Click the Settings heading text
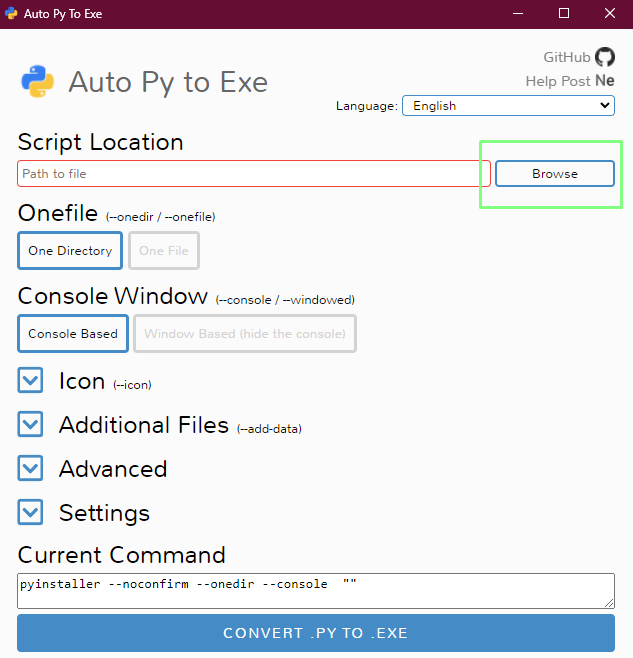This screenshot has height=658, width=633. coord(104,513)
